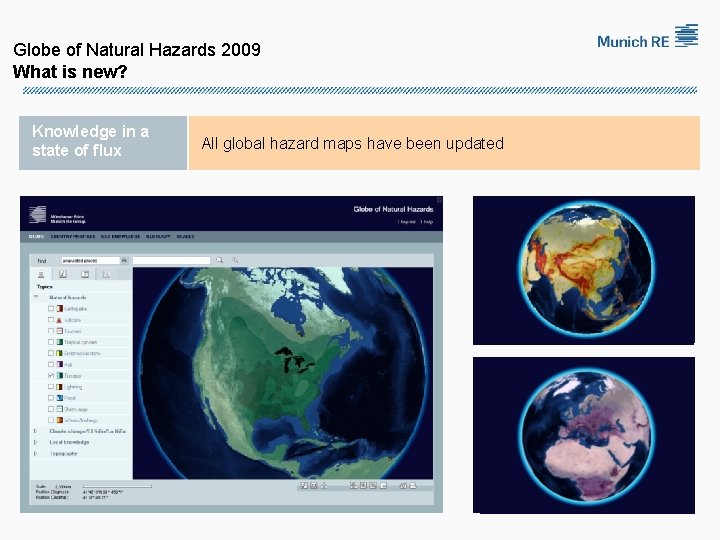
Task: Open the Help link in the header
Action: pyautogui.click(x=427, y=222)
